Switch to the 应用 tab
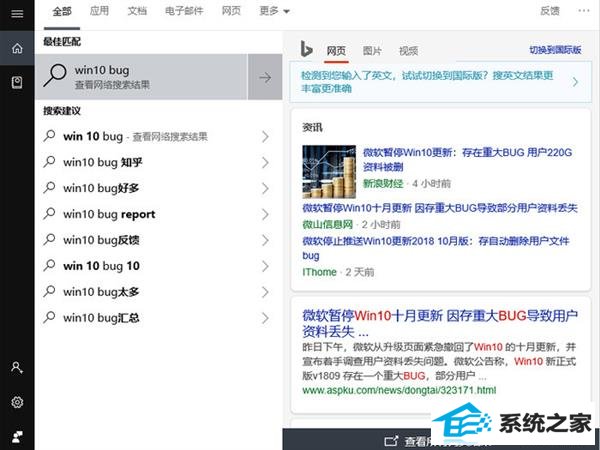Image resolution: width=600 pixels, height=450 pixels. coord(99,11)
